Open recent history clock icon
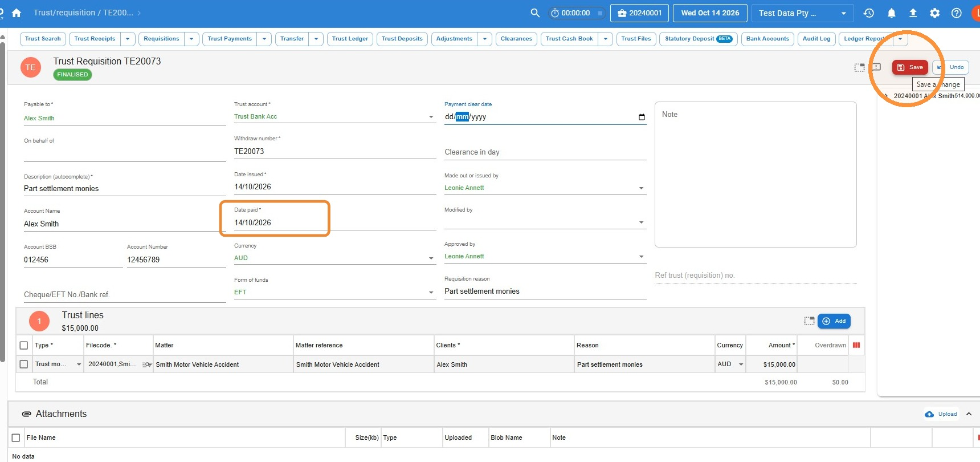 (869, 13)
